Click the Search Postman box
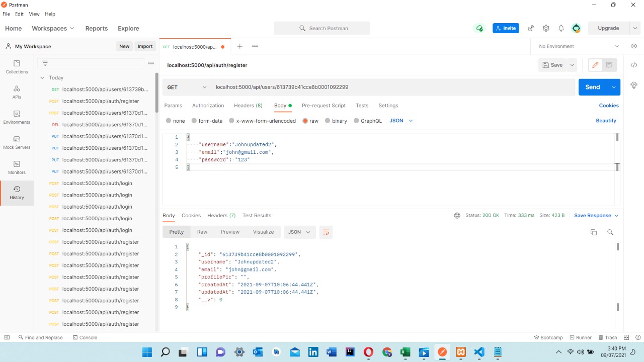This screenshot has height=362, width=644. 322,28
